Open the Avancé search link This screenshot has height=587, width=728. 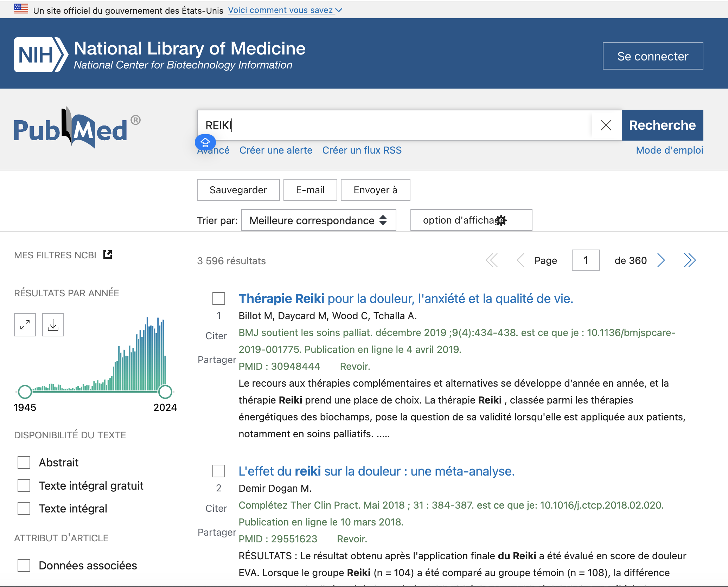213,150
